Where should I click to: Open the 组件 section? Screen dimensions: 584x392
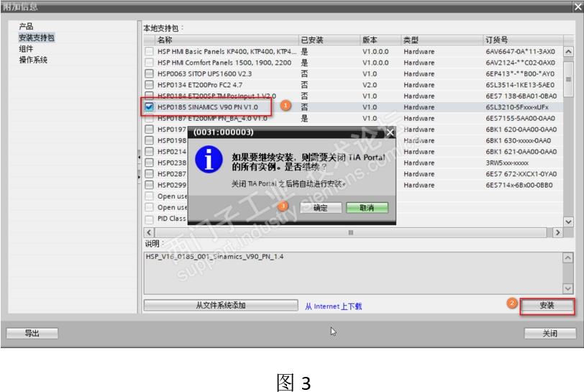point(26,48)
